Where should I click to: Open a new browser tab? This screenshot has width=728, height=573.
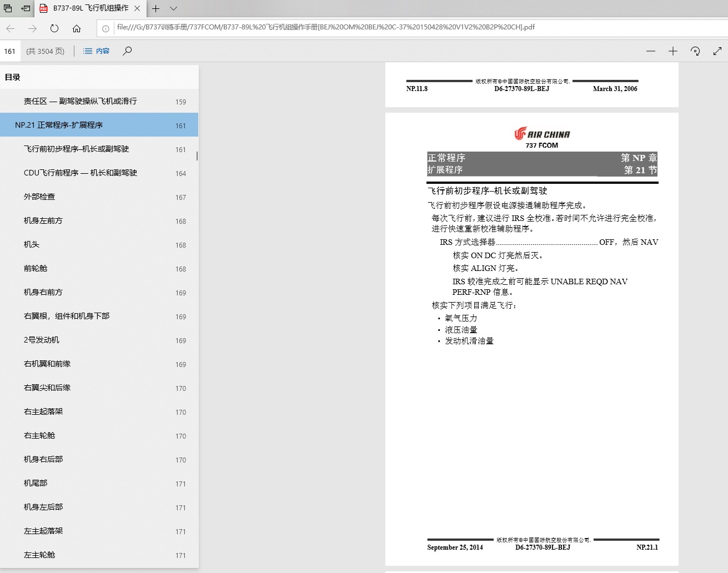pos(156,9)
